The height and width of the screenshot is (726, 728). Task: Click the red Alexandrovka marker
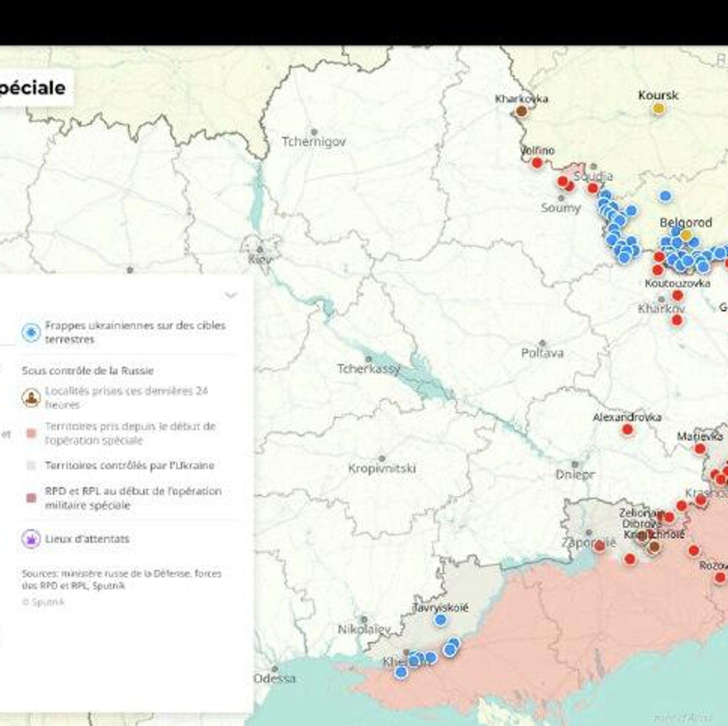(x=628, y=430)
